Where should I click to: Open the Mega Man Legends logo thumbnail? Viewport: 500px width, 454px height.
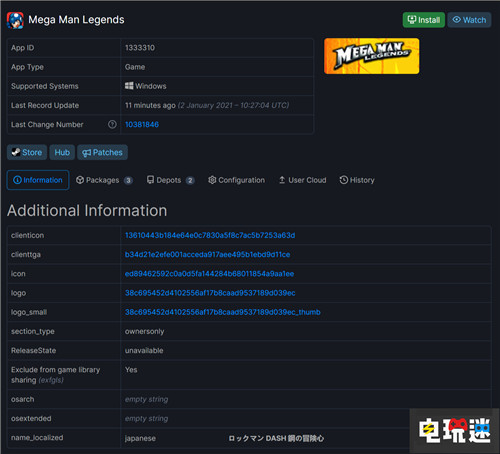[372, 56]
